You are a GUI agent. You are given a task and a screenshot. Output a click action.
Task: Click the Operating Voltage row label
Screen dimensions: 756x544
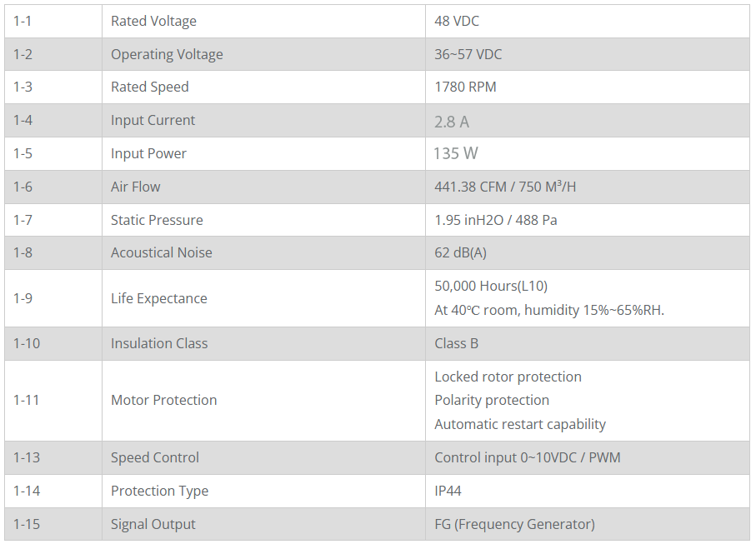click(x=167, y=54)
